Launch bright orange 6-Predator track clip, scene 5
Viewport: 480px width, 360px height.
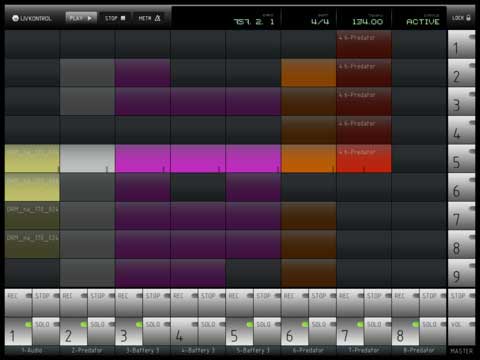click(x=309, y=159)
